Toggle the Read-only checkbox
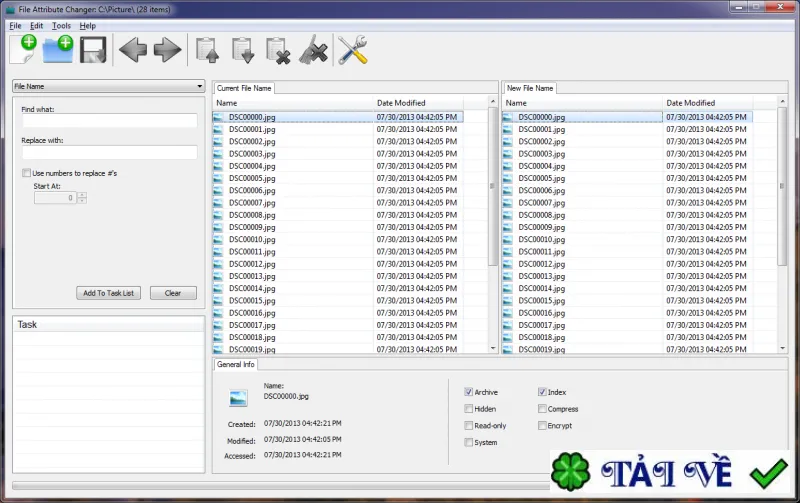 coord(468,425)
